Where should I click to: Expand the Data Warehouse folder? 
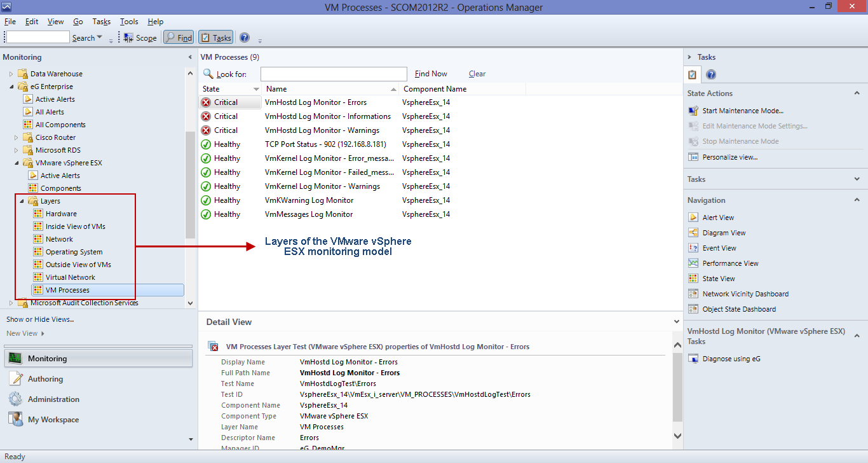tap(11, 74)
